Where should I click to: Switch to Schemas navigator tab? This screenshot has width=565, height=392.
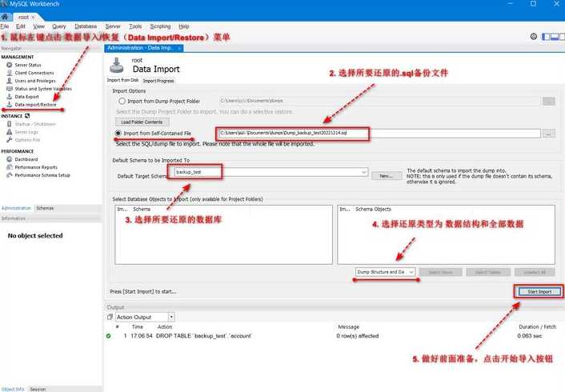(45, 208)
